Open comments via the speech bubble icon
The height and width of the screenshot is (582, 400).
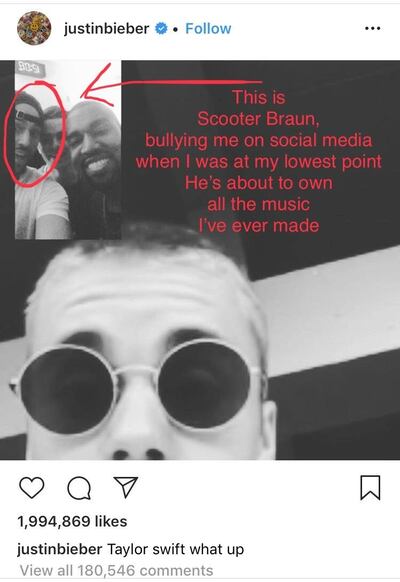pos(79,488)
